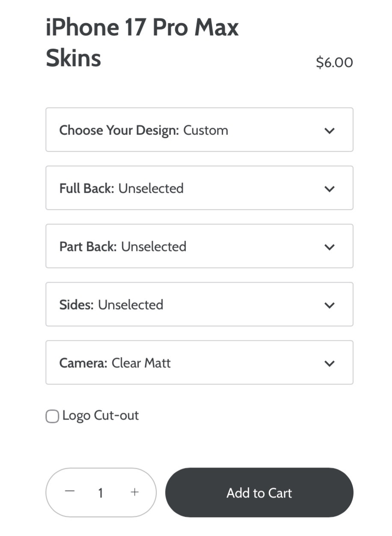The height and width of the screenshot is (536, 392).
Task: Click the quantity field showing 1
Action: (x=101, y=493)
